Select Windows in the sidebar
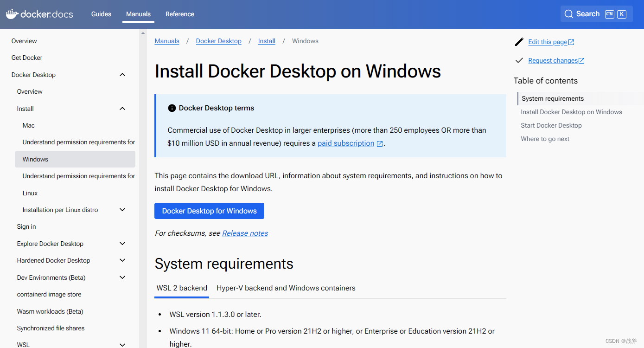Image resolution: width=644 pixels, height=348 pixels. point(75,159)
